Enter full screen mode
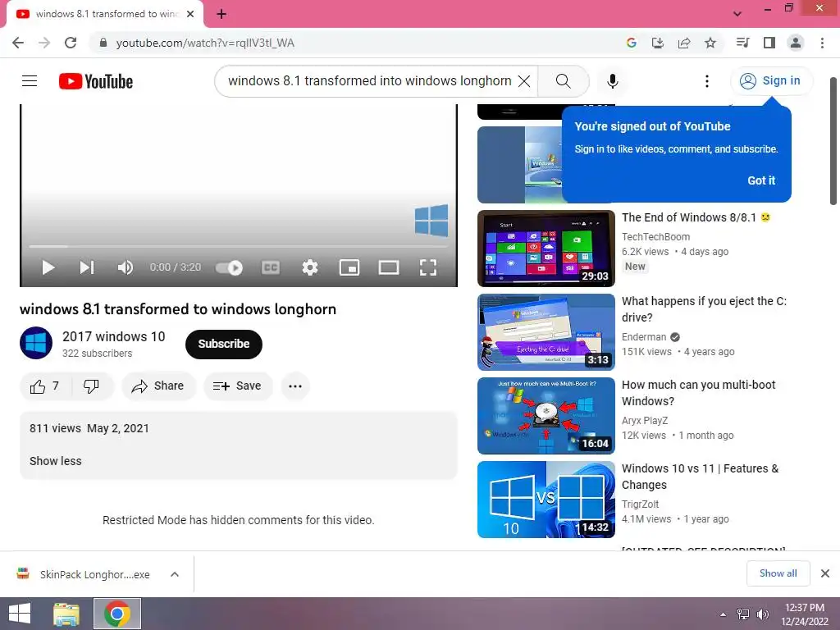The height and width of the screenshot is (630, 840). click(x=427, y=267)
